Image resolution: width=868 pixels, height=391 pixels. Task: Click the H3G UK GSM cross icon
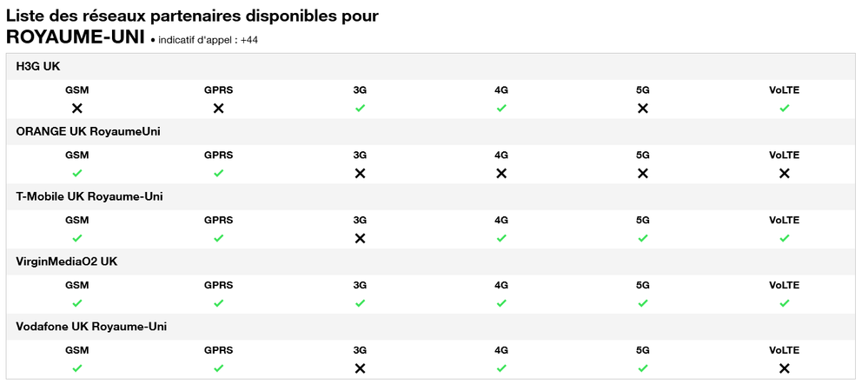point(77,109)
